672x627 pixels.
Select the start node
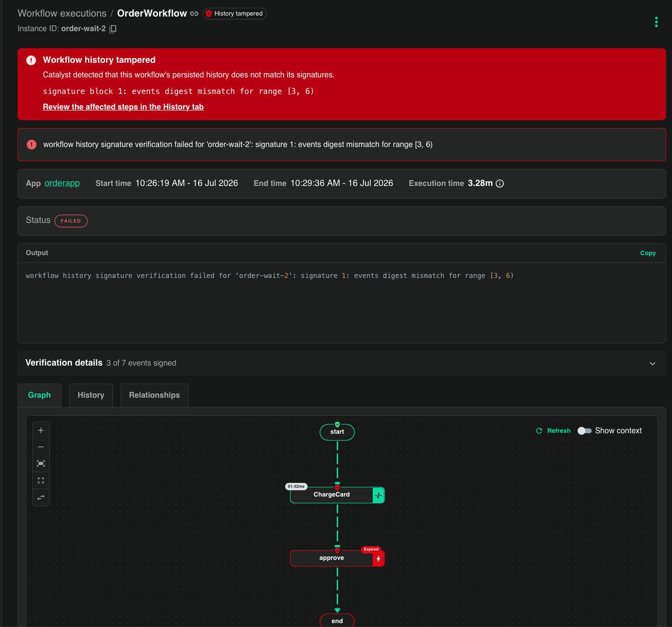point(337,432)
